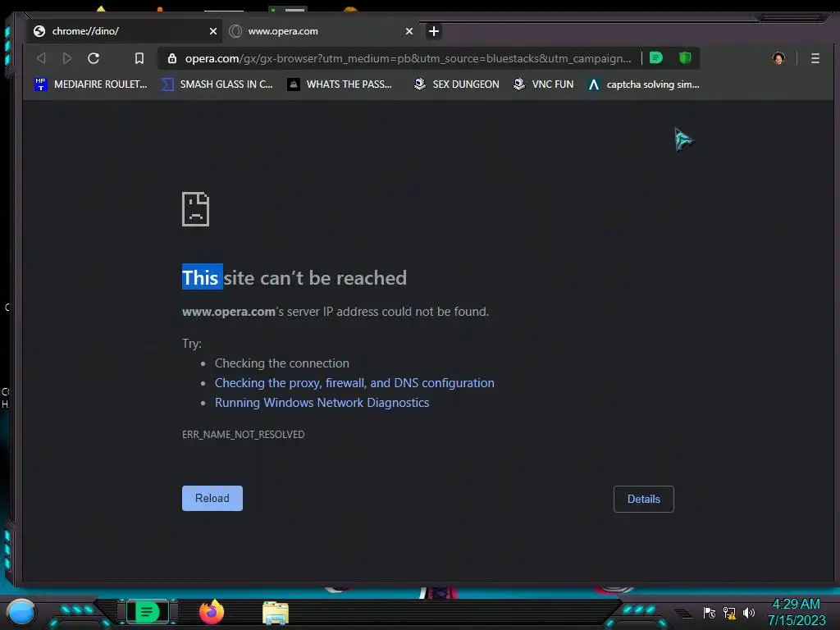Click the address bar URL field
The image size is (840, 630).
(x=408, y=58)
